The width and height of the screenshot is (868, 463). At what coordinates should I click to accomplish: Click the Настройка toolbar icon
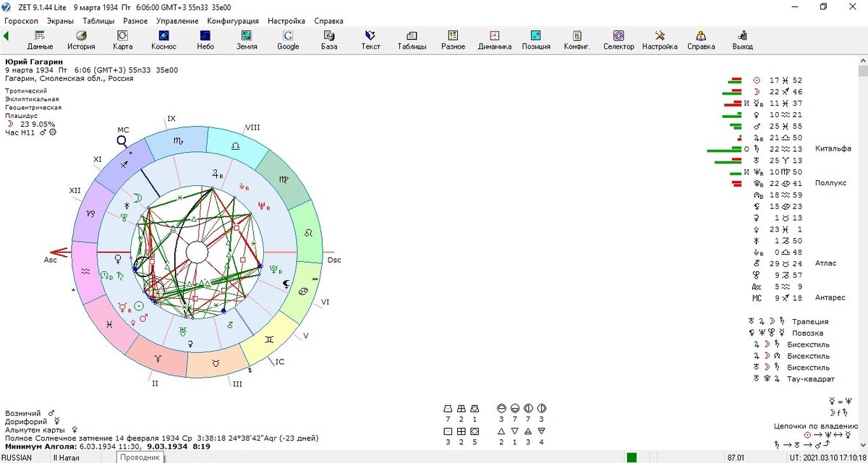pyautogui.click(x=660, y=40)
